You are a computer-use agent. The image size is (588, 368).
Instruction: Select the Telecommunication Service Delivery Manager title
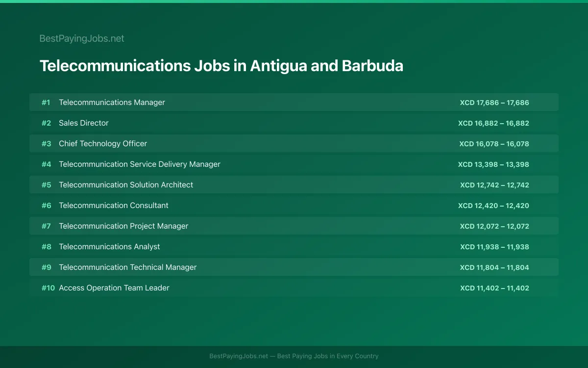(x=140, y=164)
